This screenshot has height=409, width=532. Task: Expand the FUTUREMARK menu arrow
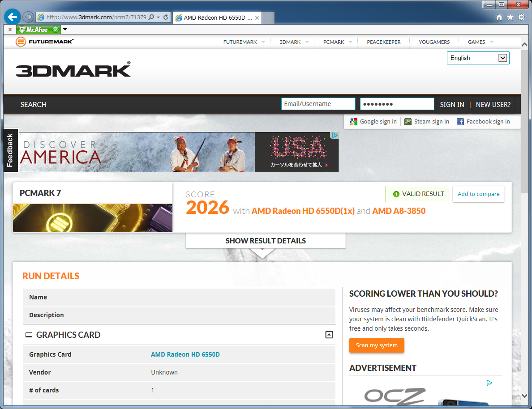(x=263, y=42)
